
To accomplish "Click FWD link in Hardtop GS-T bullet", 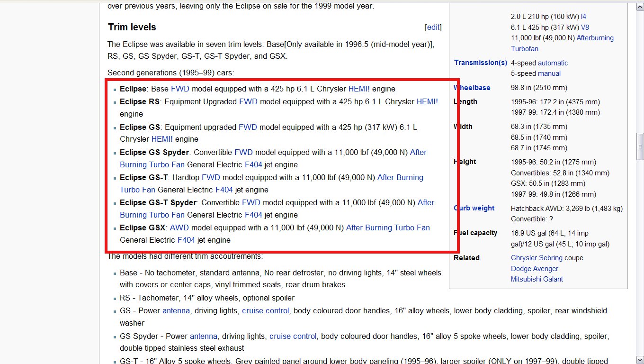I will [x=211, y=177].
